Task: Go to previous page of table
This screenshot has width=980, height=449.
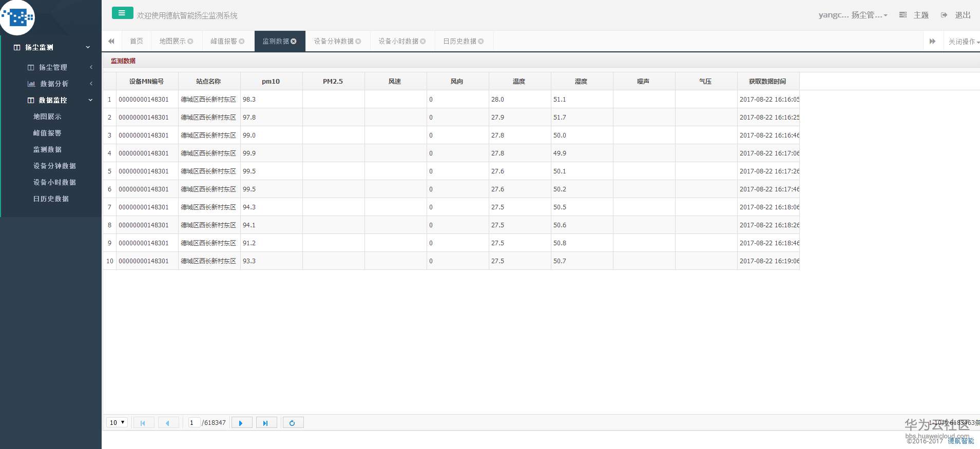Action: (x=168, y=423)
